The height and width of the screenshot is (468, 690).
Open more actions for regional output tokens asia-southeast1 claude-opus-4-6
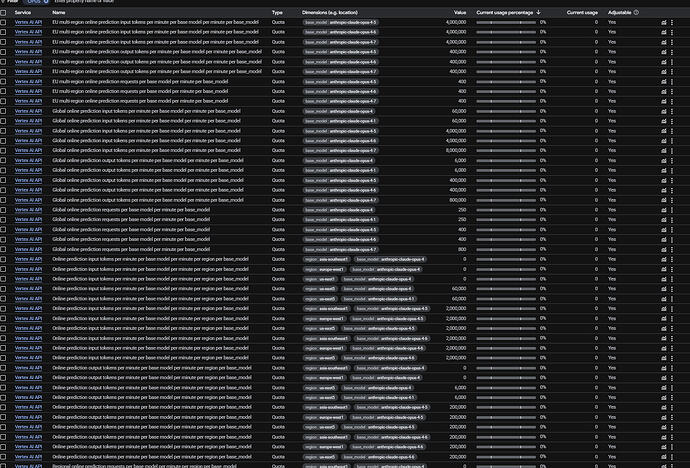[x=672, y=437]
